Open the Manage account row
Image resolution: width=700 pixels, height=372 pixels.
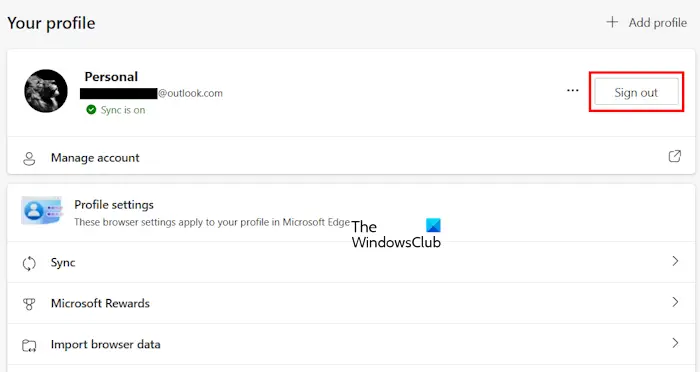coord(351,157)
